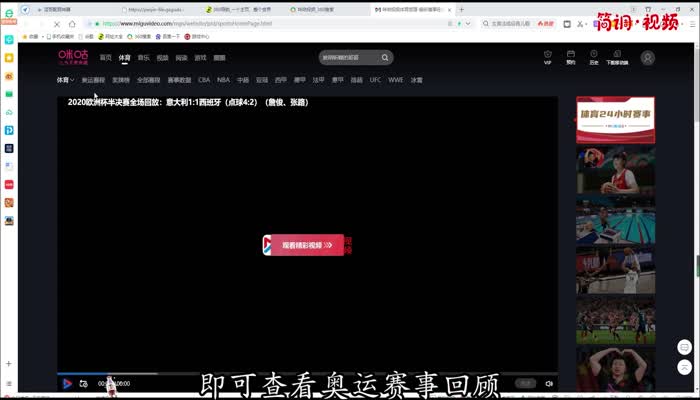
Task: Go to the 奥运赛程 schedule link
Action: [x=93, y=80]
